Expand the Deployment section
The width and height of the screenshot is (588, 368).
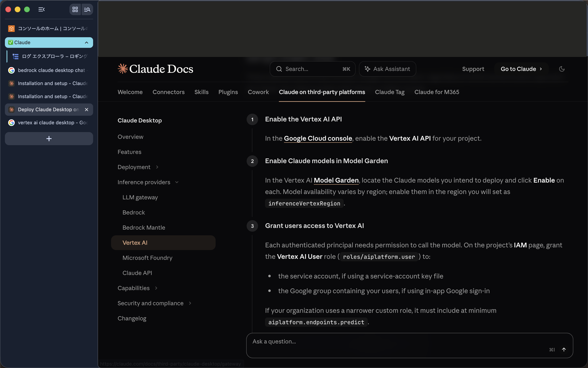(x=138, y=167)
